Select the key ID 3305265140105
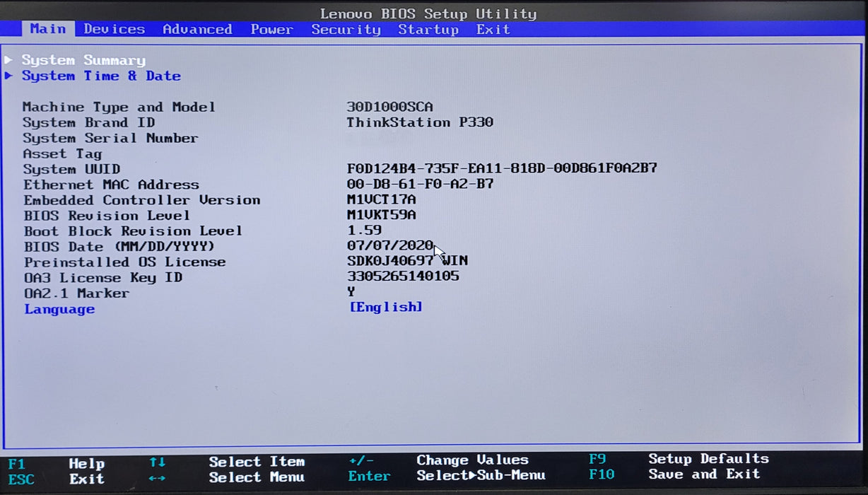The height and width of the screenshot is (495, 868). [403, 276]
